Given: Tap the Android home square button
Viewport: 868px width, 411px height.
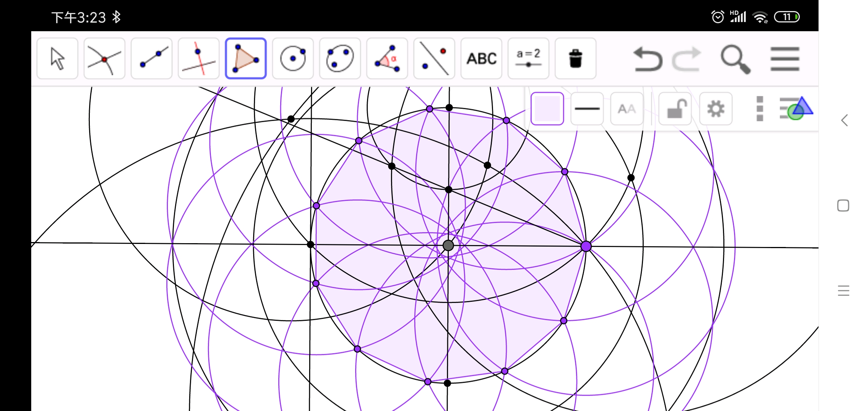Looking at the screenshot, I should tap(843, 205).
